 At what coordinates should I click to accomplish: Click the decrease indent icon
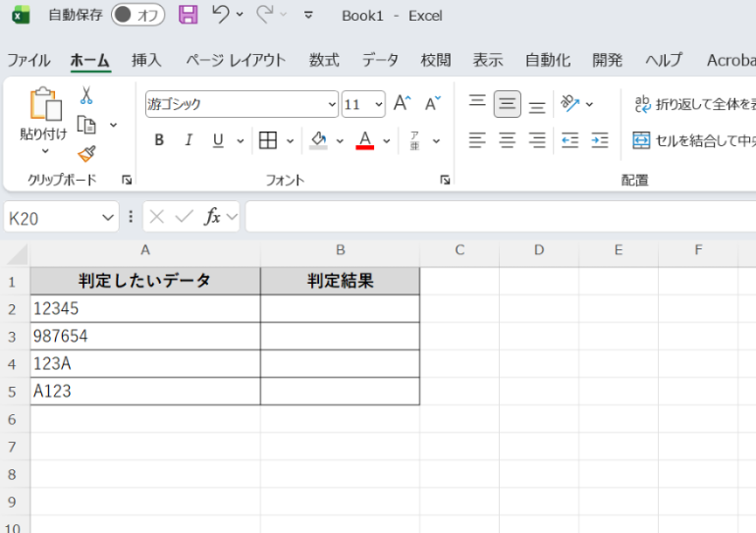coord(569,140)
